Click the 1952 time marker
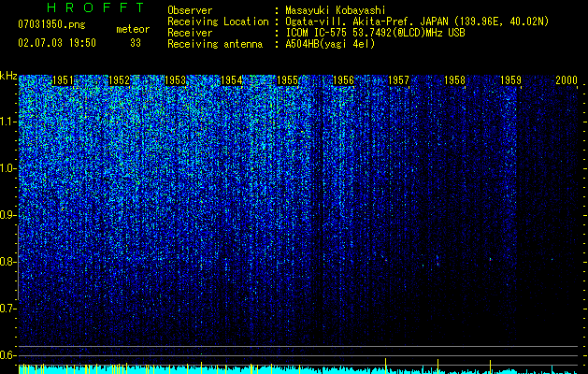Viewport: 588px width, 374px height. click(x=119, y=80)
